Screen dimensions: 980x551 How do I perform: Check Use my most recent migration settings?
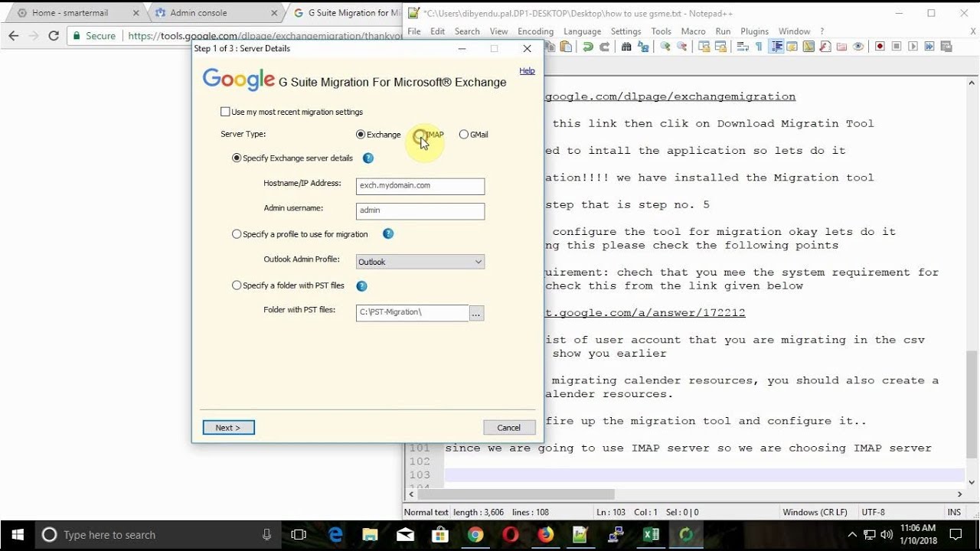[225, 112]
